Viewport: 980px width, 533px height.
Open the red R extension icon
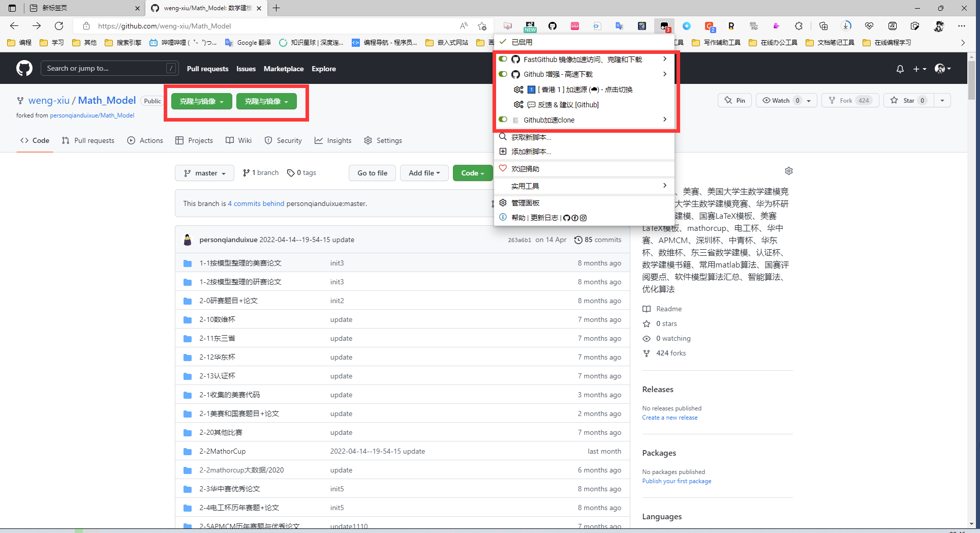point(731,26)
